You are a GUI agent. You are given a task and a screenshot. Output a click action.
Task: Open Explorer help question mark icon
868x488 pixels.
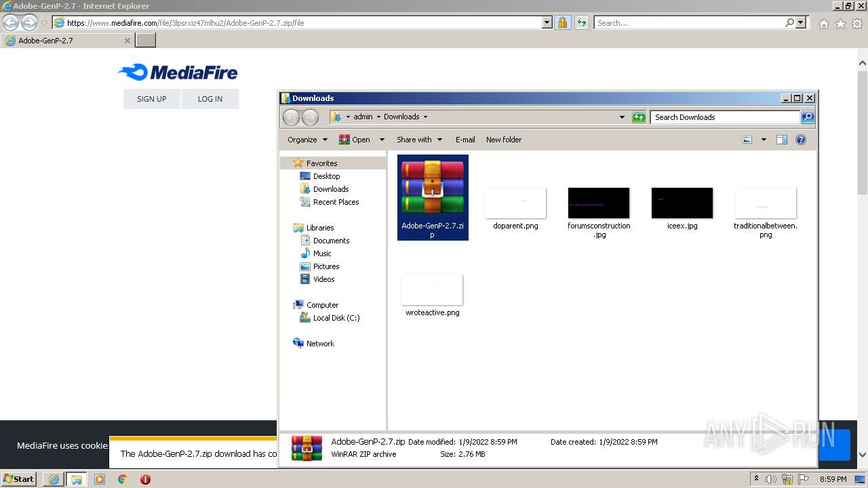(801, 140)
